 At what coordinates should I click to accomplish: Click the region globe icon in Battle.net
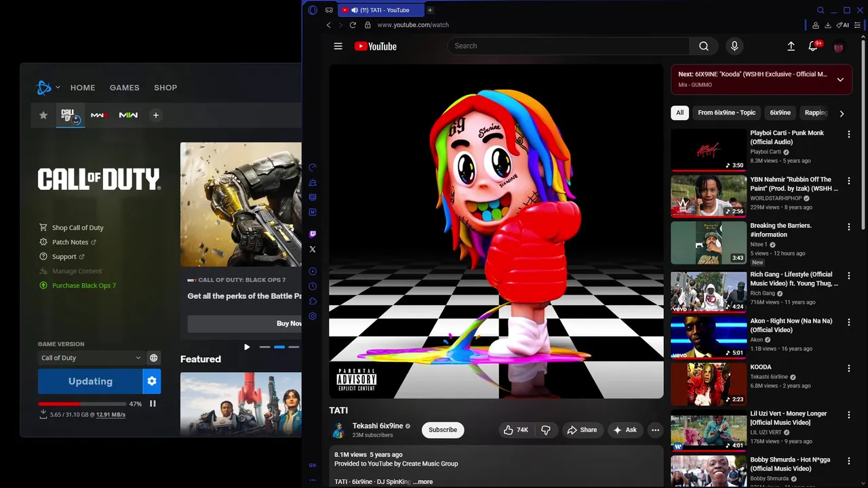[x=154, y=358]
